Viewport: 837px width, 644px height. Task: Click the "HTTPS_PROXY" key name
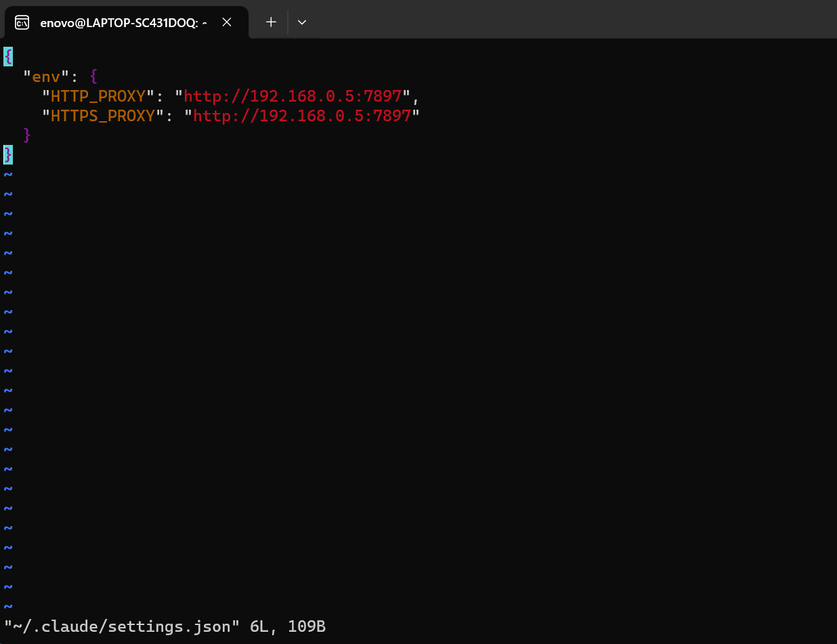103,116
